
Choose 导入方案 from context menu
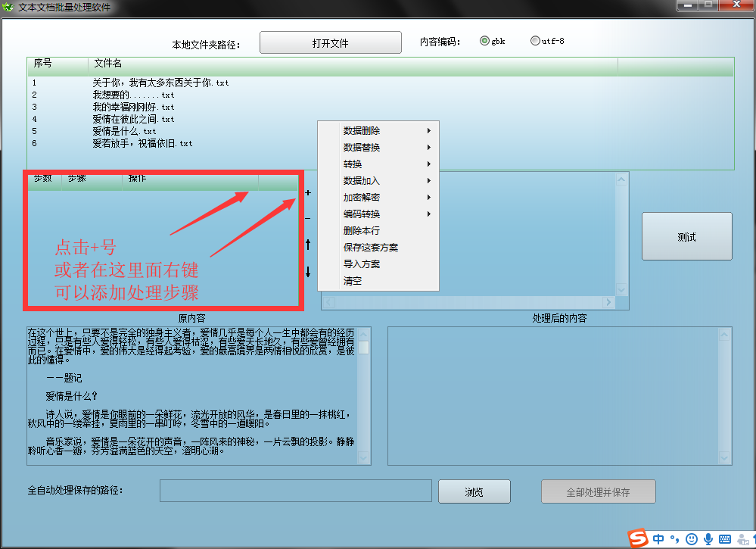378,264
